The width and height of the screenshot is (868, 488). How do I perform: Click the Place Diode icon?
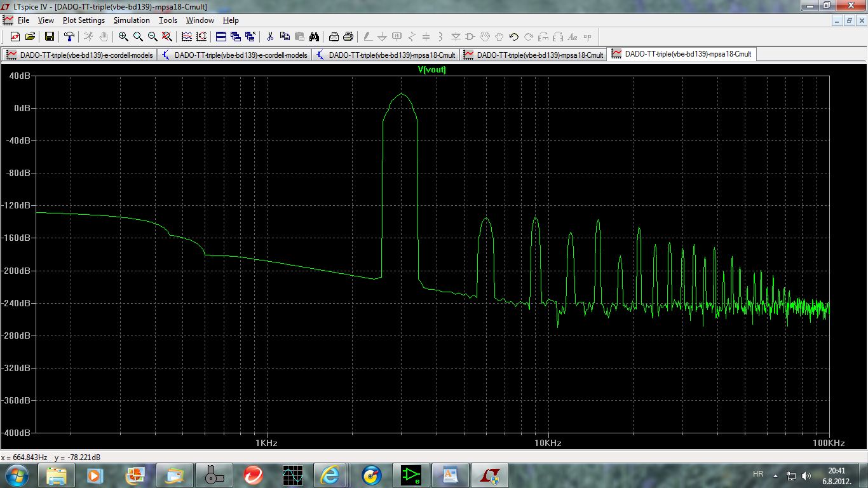coord(456,37)
